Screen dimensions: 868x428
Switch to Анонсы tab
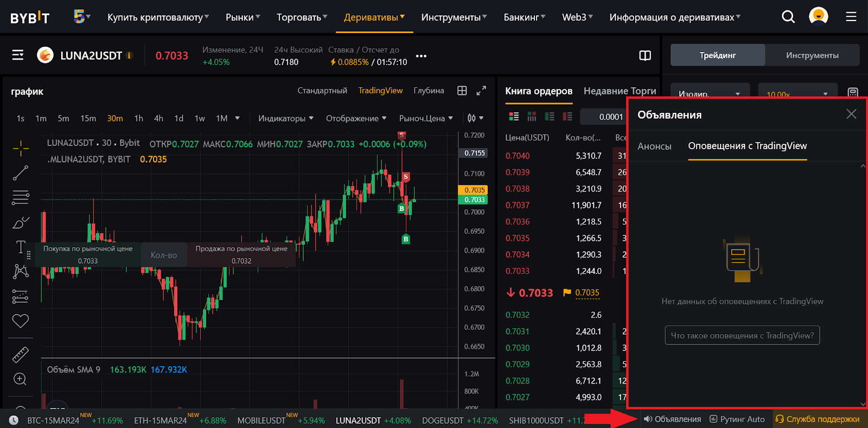click(654, 146)
